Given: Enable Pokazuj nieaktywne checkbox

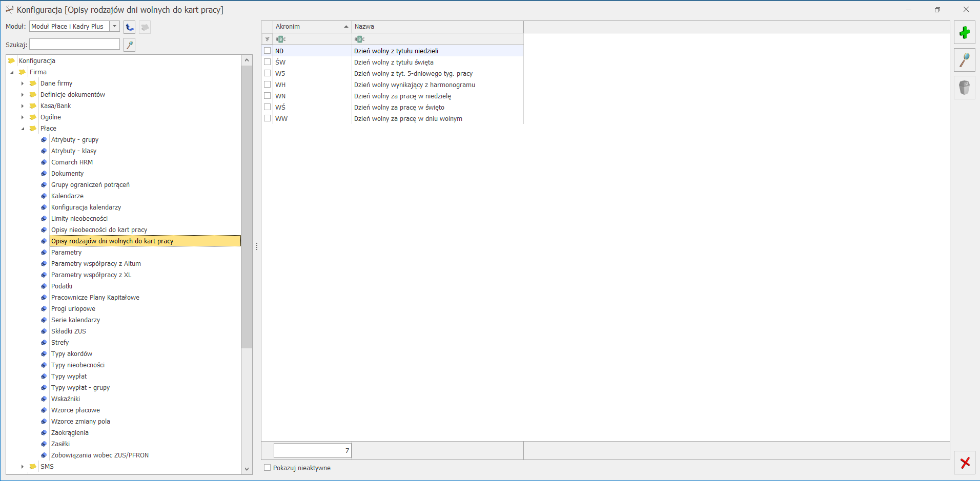Looking at the screenshot, I should [267, 468].
